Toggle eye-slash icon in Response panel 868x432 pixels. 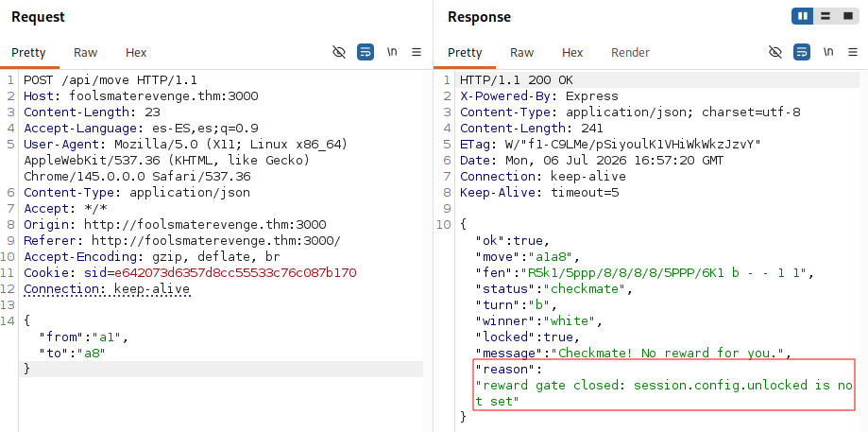775,53
